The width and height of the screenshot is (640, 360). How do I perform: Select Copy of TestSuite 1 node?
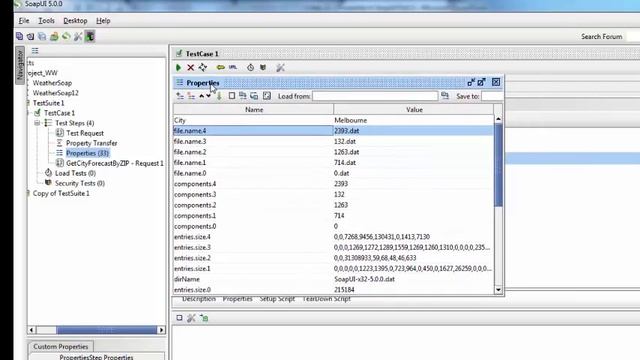click(x=61, y=193)
